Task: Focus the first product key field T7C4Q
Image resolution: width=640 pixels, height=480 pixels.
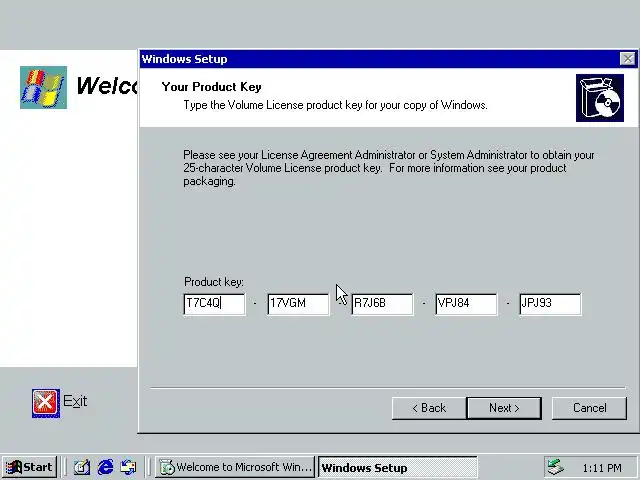Action: (x=215, y=304)
